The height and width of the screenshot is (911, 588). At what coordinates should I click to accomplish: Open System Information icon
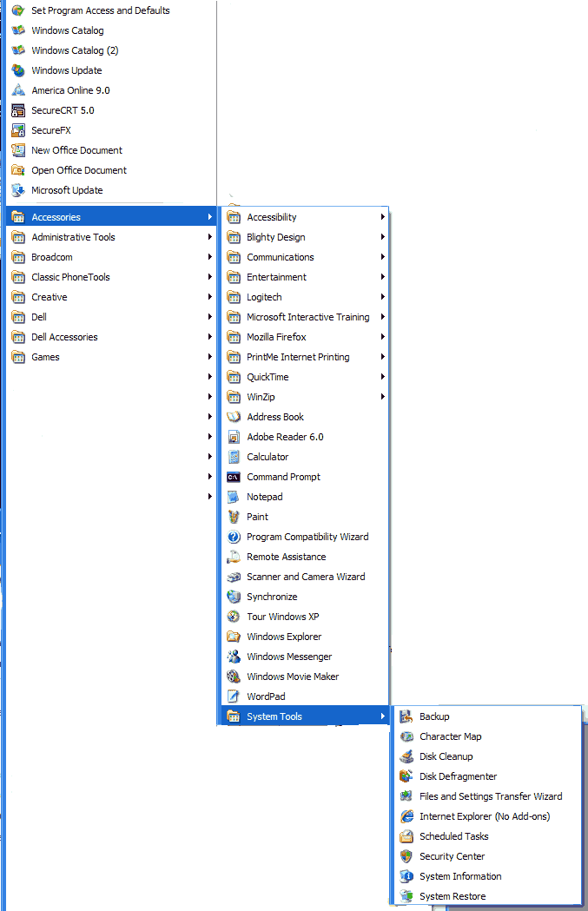[406, 877]
